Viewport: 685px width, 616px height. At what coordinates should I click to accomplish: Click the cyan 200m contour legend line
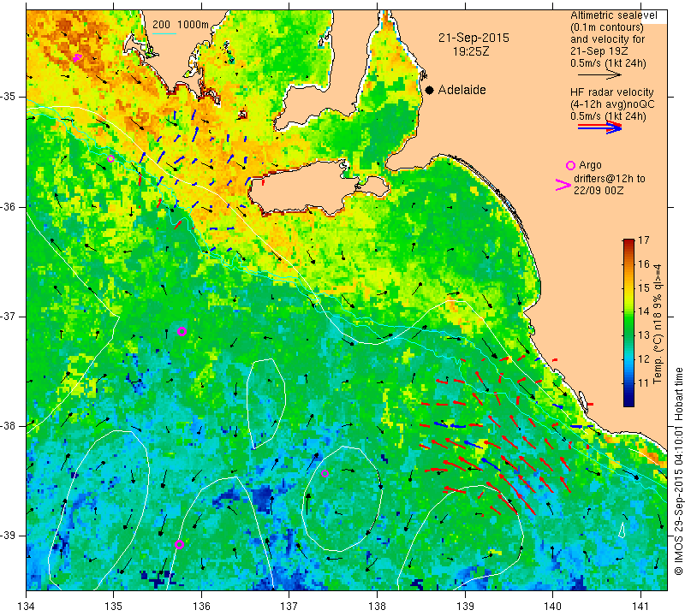tap(164, 33)
